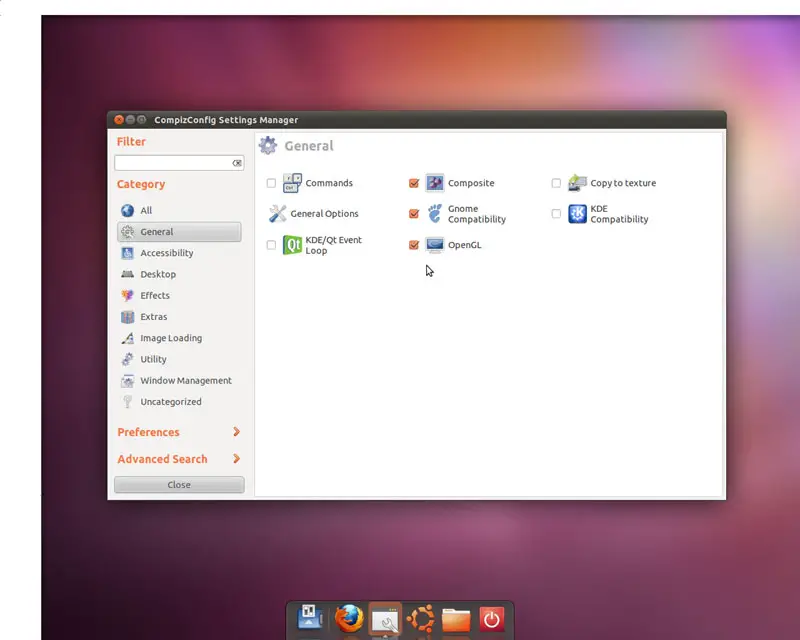
Task: Click the KDE Compatibility label
Action: tap(619, 214)
